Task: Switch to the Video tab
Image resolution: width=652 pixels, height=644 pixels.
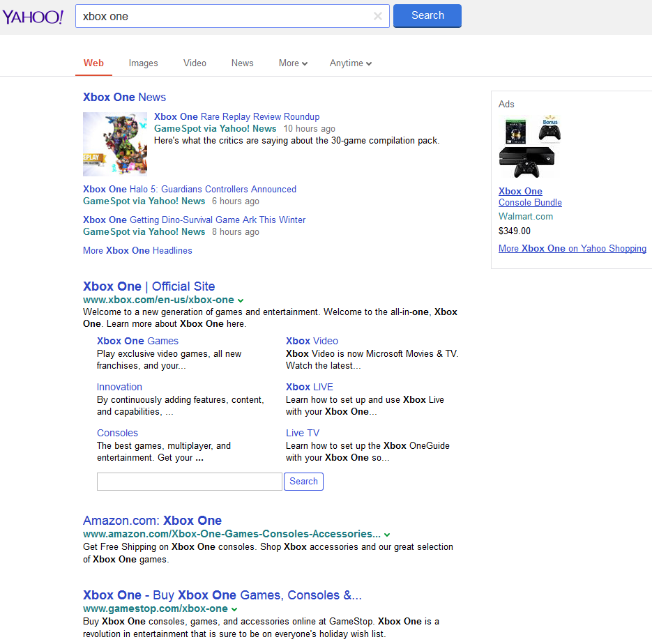Action: click(x=195, y=63)
